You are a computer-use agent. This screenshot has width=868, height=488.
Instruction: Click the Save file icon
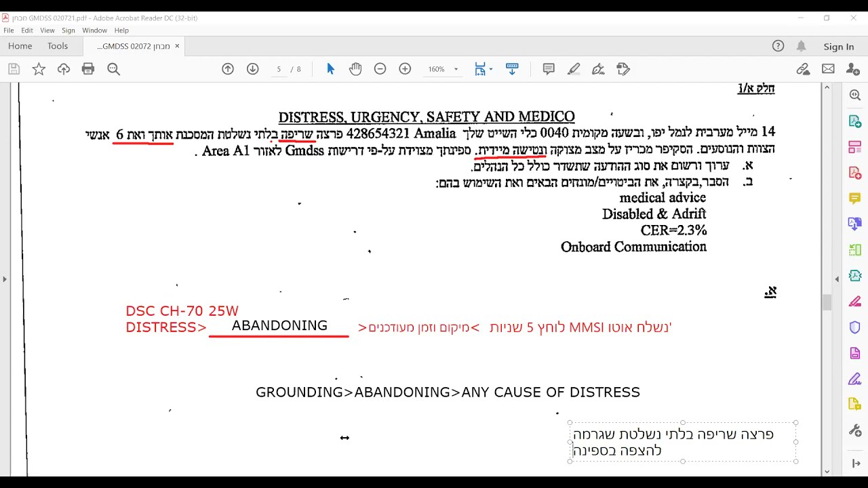(x=14, y=69)
